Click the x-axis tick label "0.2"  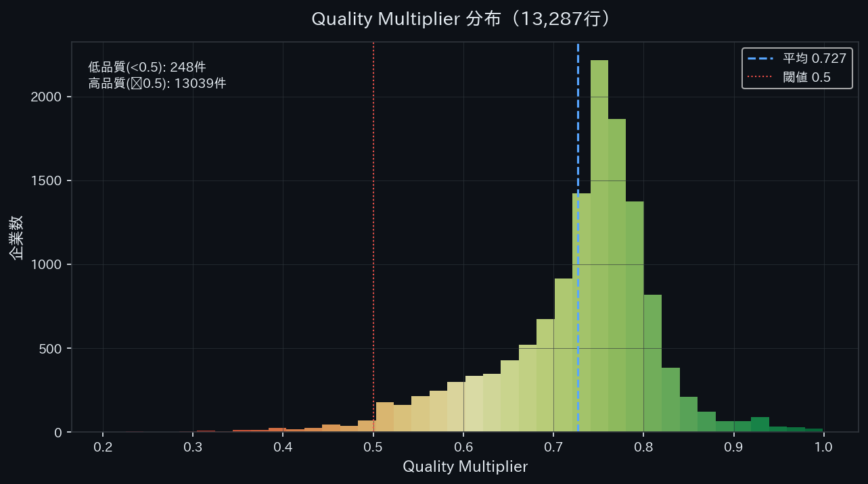(103, 447)
